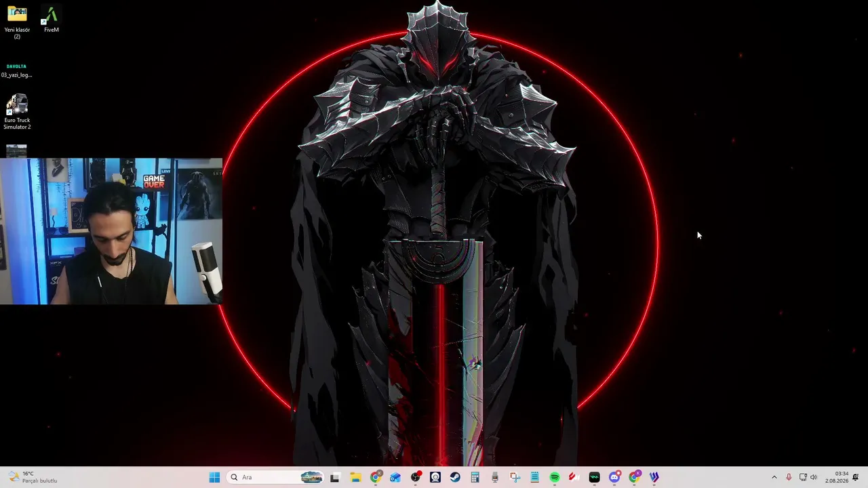868x488 pixels.
Task: Launch the Snipping Tool
Action: (x=515, y=477)
